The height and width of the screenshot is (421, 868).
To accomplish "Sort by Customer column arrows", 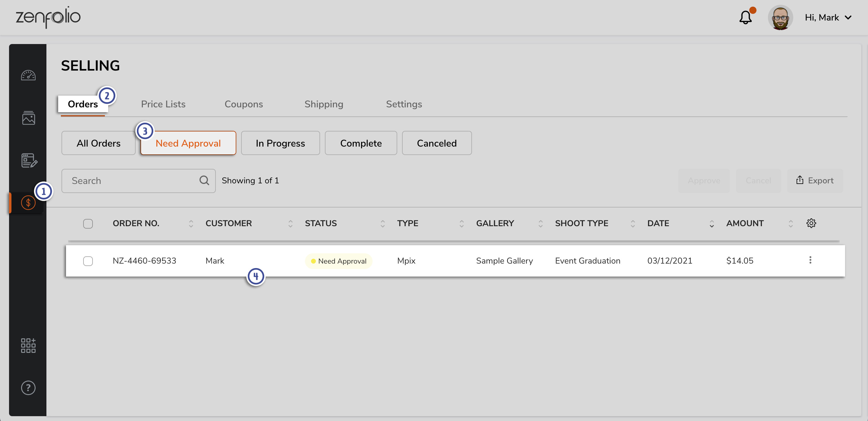I will 290,223.
